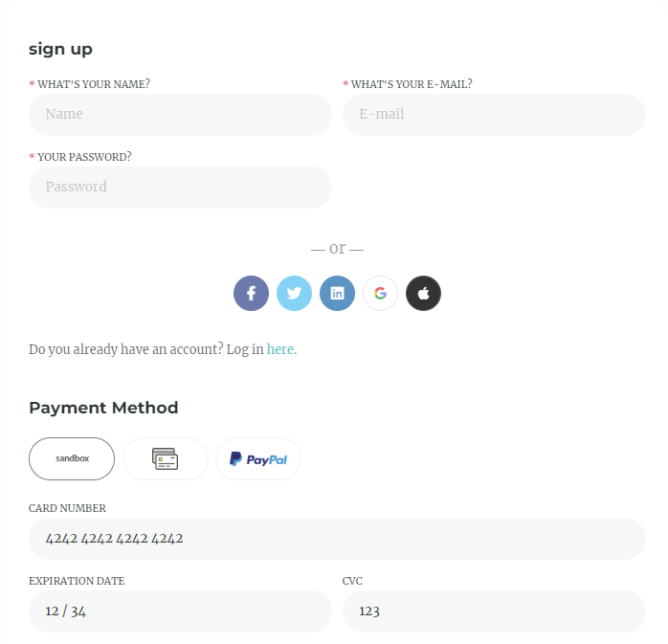Choose PayPal as payment method

coord(258,458)
